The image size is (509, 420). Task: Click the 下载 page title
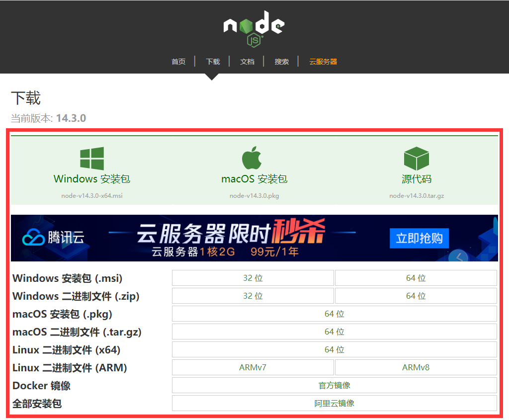[x=26, y=98]
